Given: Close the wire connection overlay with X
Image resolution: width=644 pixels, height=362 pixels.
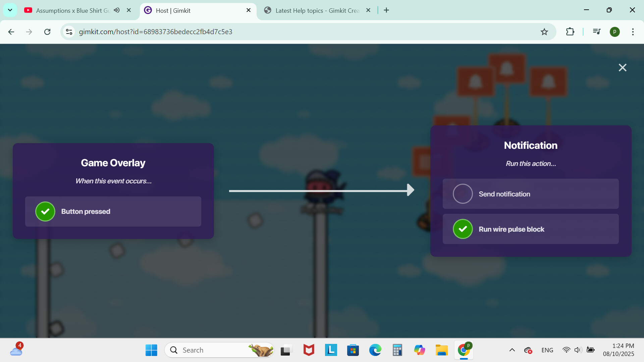Looking at the screenshot, I should point(623,68).
